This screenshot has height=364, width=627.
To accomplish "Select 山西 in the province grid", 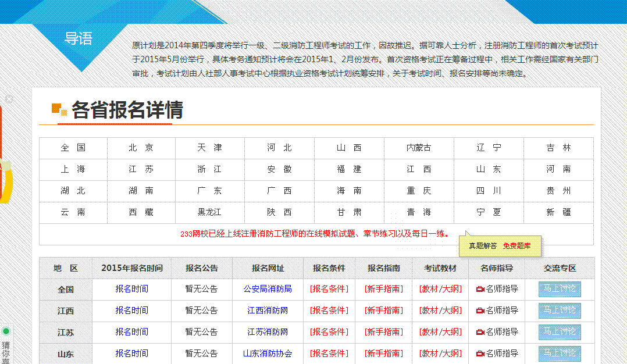I will tap(349, 148).
